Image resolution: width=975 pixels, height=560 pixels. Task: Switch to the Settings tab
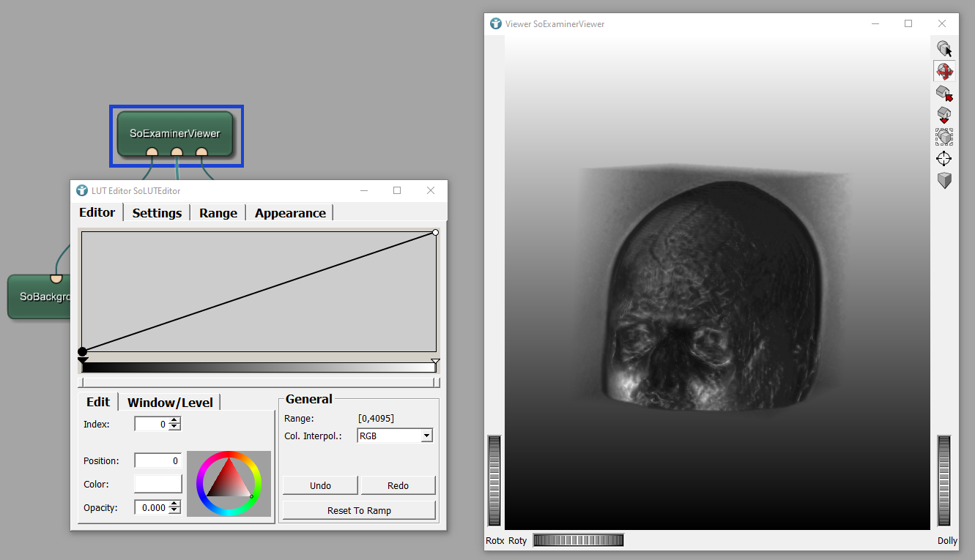[157, 213]
